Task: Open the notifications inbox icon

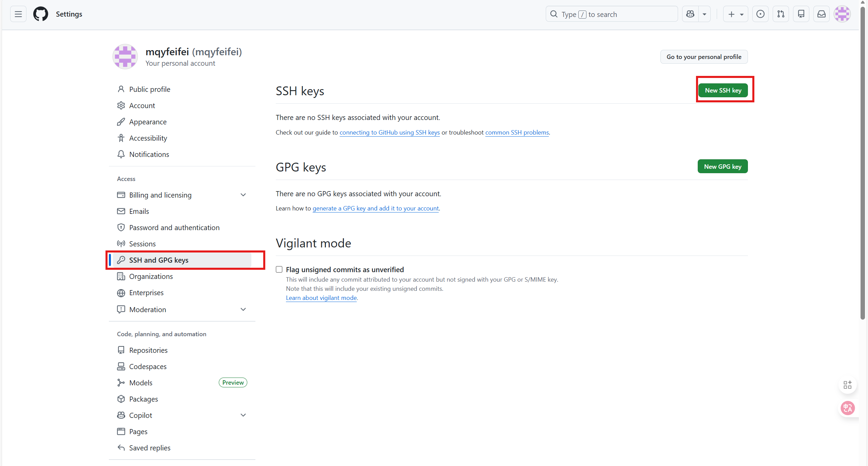Action: click(821, 14)
